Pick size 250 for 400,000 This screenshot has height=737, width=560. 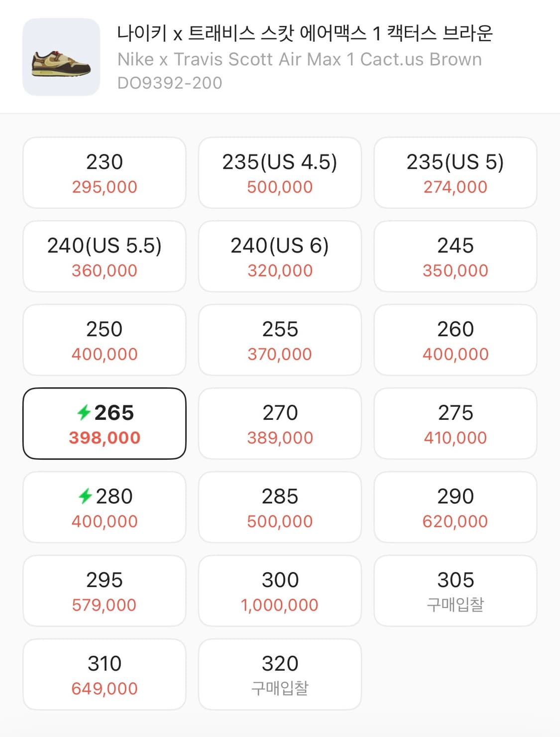pos(105,340)
